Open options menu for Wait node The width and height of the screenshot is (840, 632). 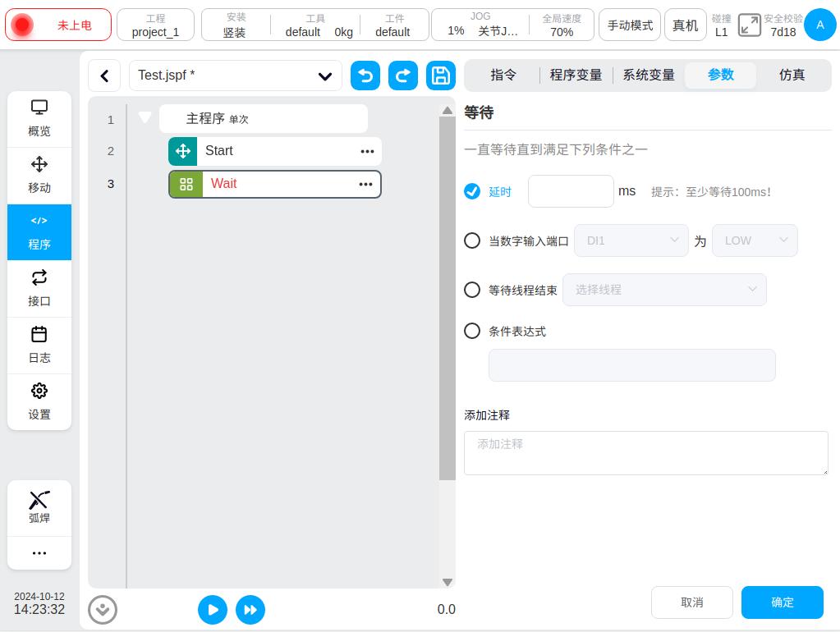[x=366, y=185]
